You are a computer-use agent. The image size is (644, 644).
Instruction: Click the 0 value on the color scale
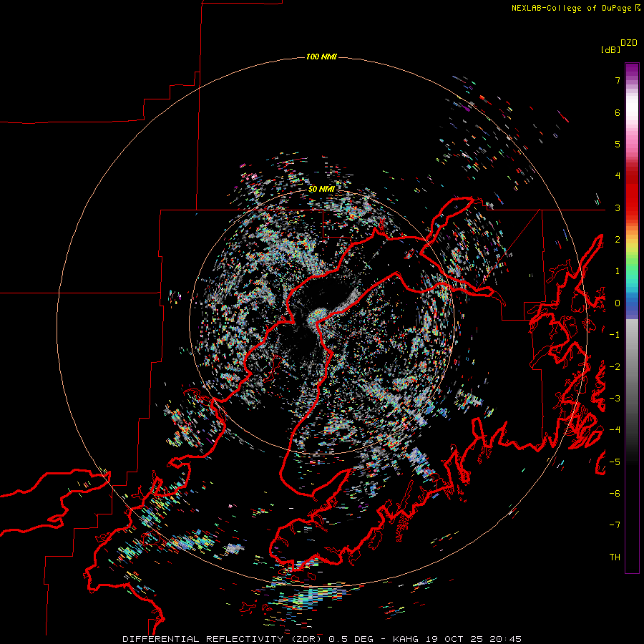618,303
